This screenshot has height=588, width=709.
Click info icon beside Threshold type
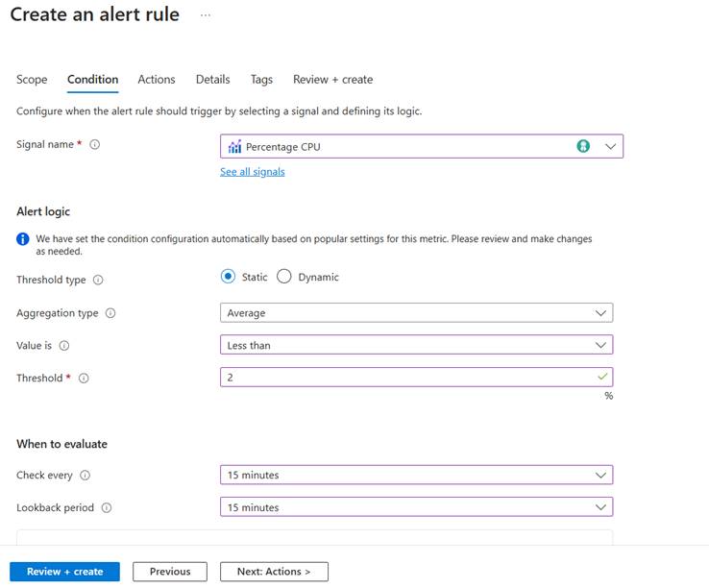click(x=98, y=281)
